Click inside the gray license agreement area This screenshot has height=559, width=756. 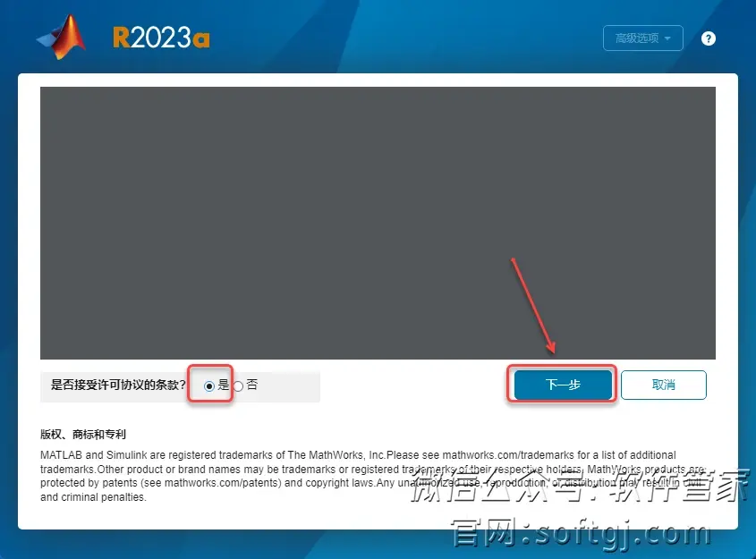coord(378,223)
